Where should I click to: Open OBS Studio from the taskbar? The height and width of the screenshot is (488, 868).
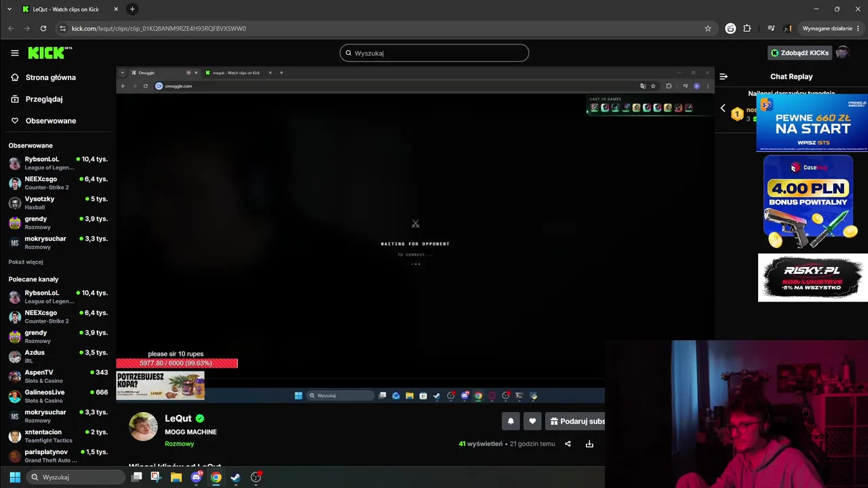(256, 477)
